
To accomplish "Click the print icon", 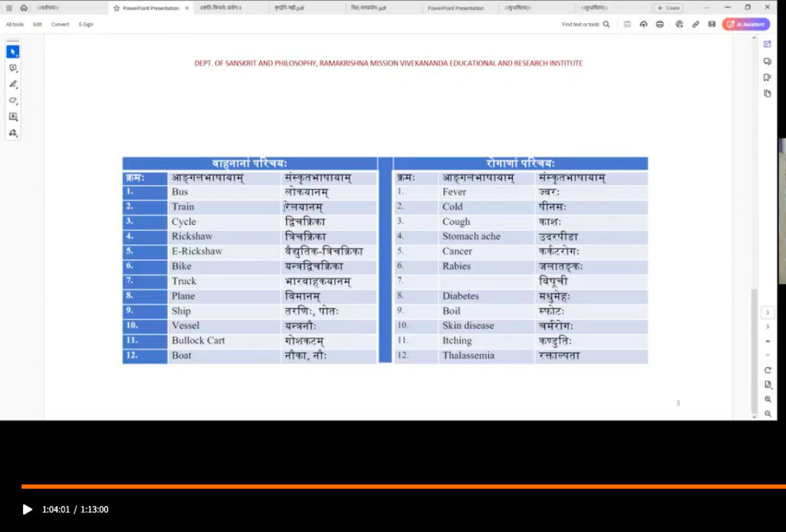I will pos(660,25).
